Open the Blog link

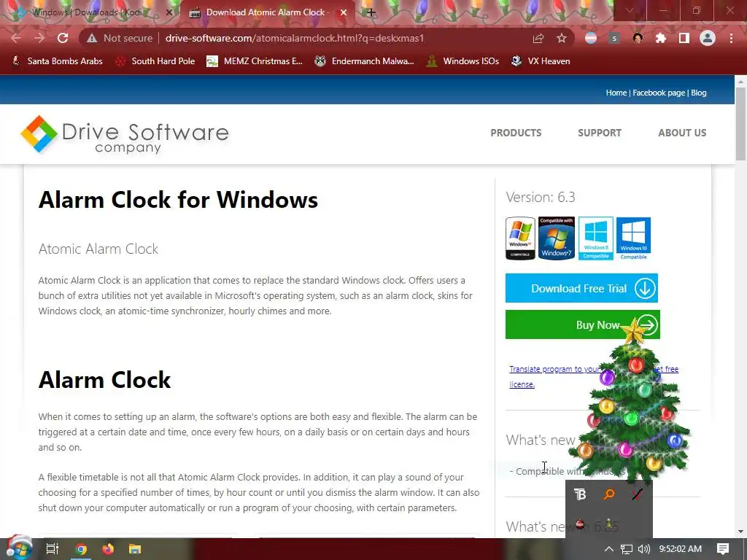pos(698,93)
